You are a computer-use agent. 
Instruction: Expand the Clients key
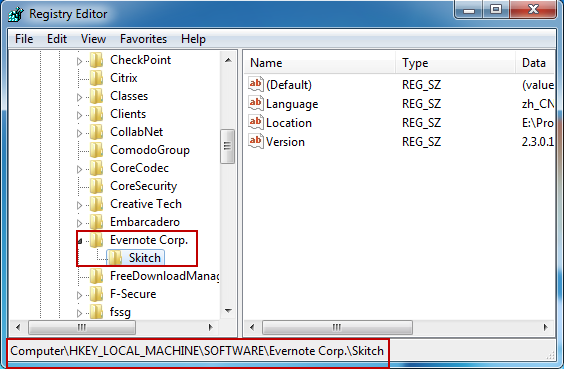click(x=79, y=115)
